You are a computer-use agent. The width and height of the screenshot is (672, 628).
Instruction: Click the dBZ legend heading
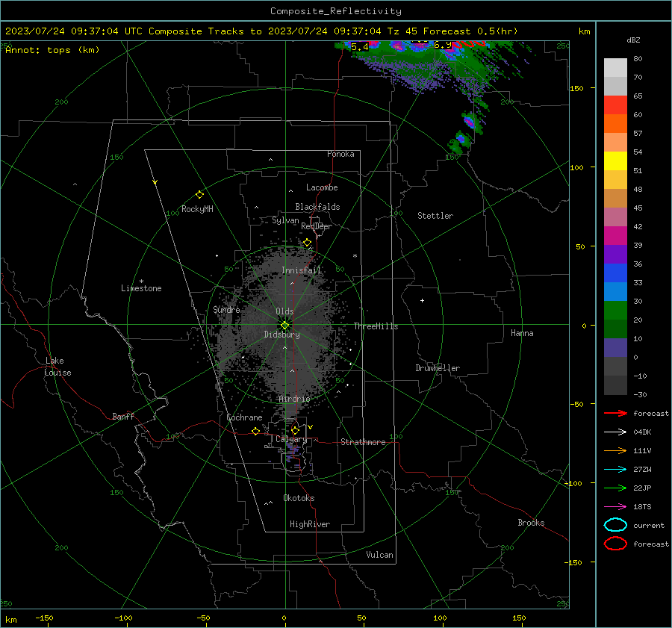tap(633, 40)
